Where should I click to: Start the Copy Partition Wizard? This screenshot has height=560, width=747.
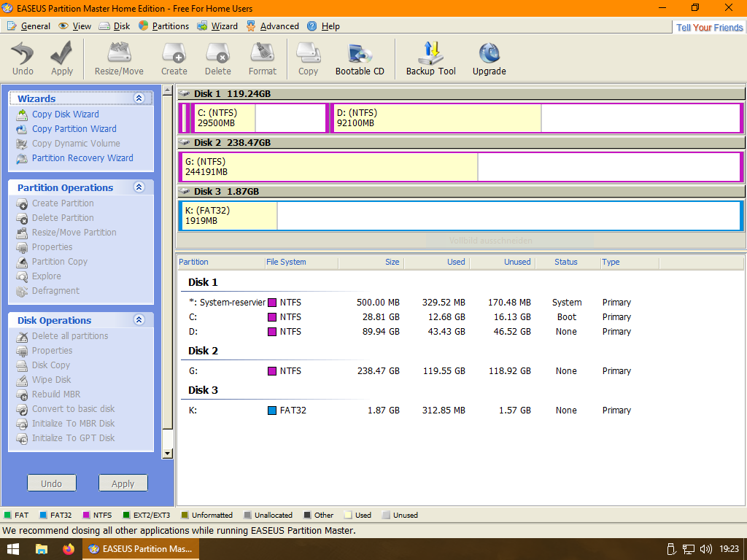pos(74,129)
